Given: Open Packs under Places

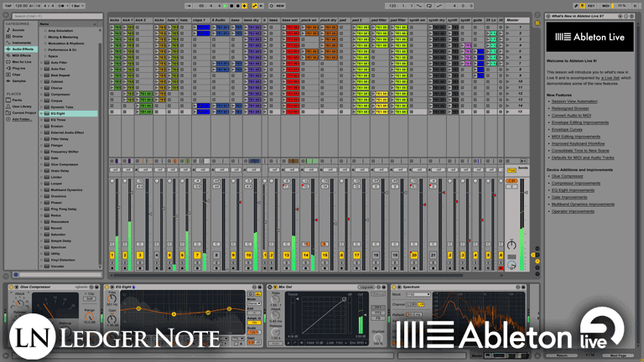Looking at the screenshot, I should [x=17, y=101].
